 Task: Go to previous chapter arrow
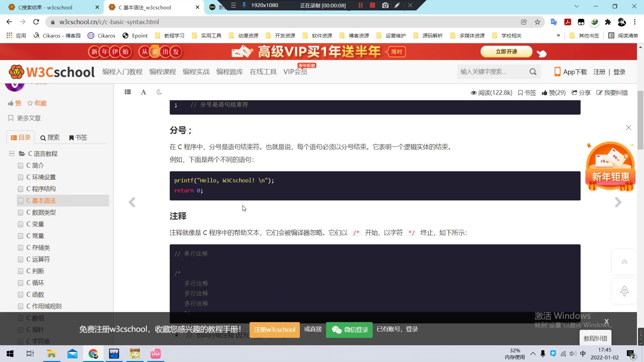(x=132, y=202)
